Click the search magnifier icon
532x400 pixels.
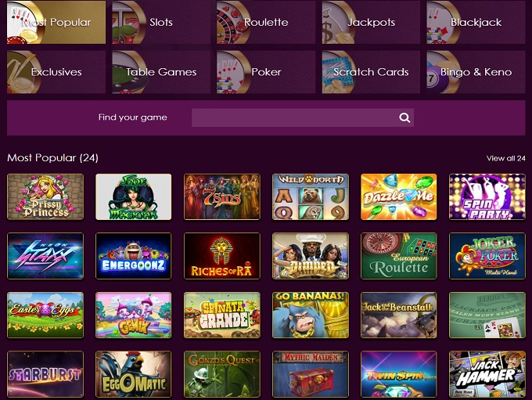(404, 117)
